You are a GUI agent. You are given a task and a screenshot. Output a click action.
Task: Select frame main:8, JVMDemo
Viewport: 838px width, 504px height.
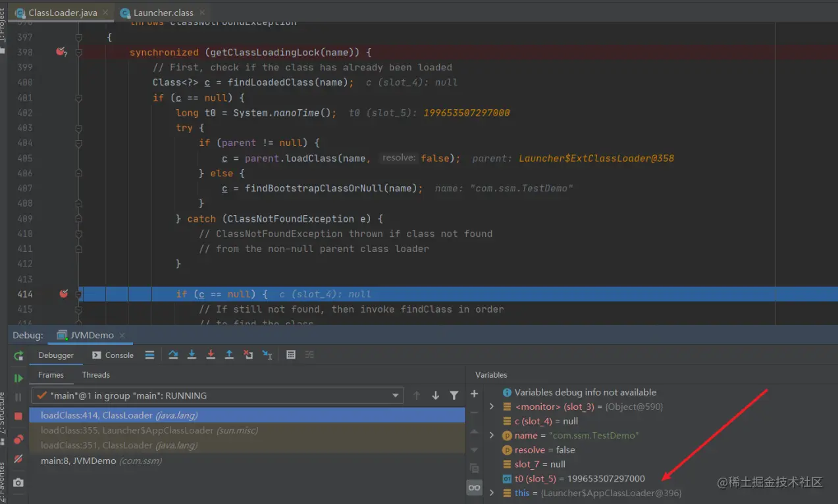(x=247, y=461)
